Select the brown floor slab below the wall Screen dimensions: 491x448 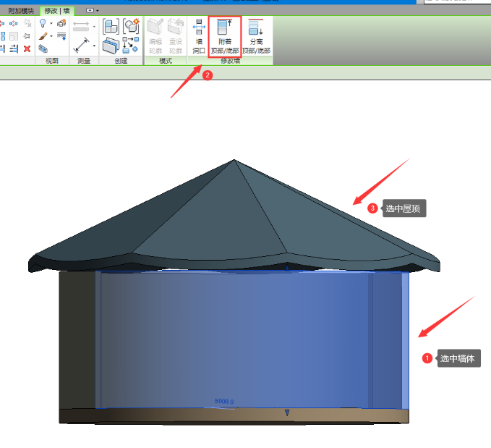[x=234, y=416]
